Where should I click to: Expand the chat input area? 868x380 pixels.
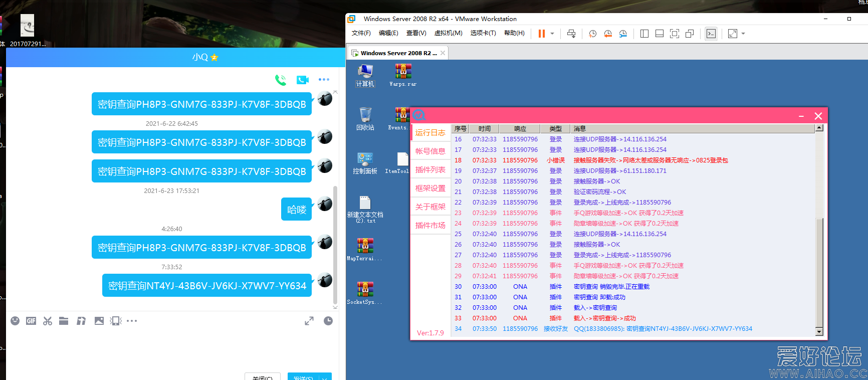(x=309, y=321)
